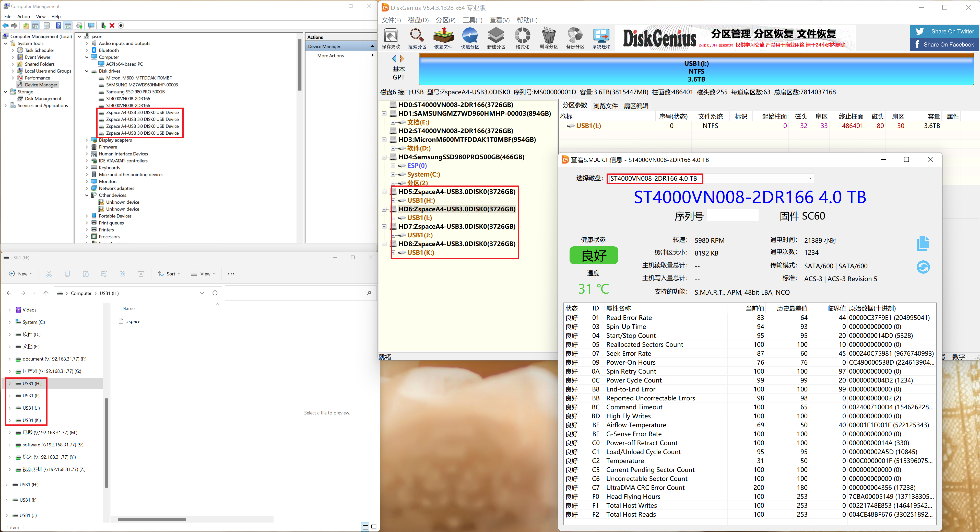Click the 格式化 format icon
The width and height of the screenshot is (980, 532).
(x=522, y=38)
